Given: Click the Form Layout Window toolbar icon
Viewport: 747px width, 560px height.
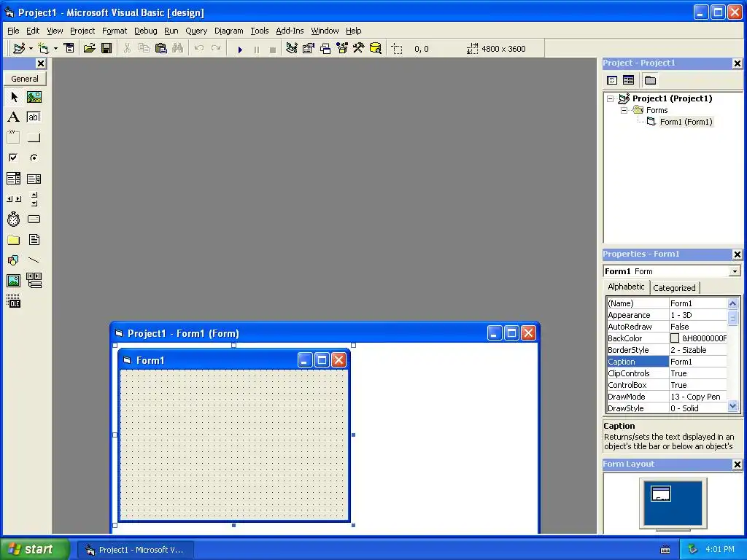Looking at the screenshot, I should pyautogui.click(x=325, y=49).
